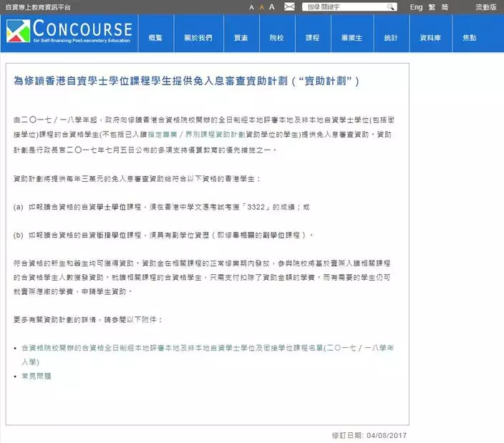The image size is (504, 443).
Task: Open the 統計 menu
Action: pos(391,38)
